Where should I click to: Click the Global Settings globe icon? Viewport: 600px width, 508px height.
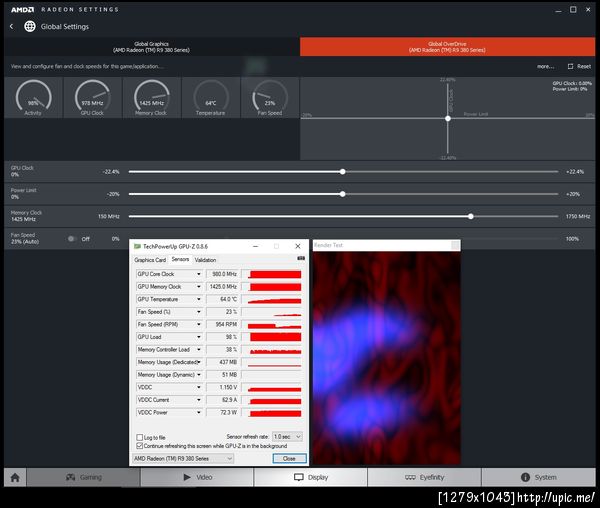click(x=30, y=26)
